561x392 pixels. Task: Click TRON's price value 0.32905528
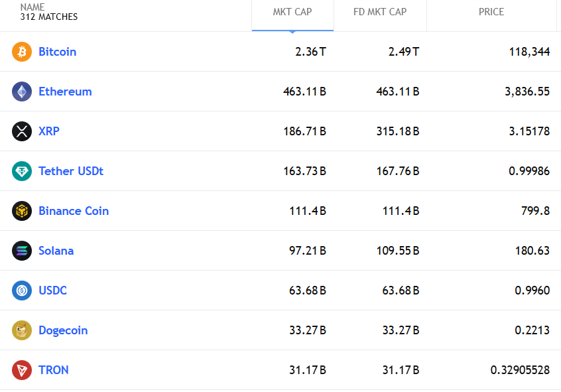520,370
